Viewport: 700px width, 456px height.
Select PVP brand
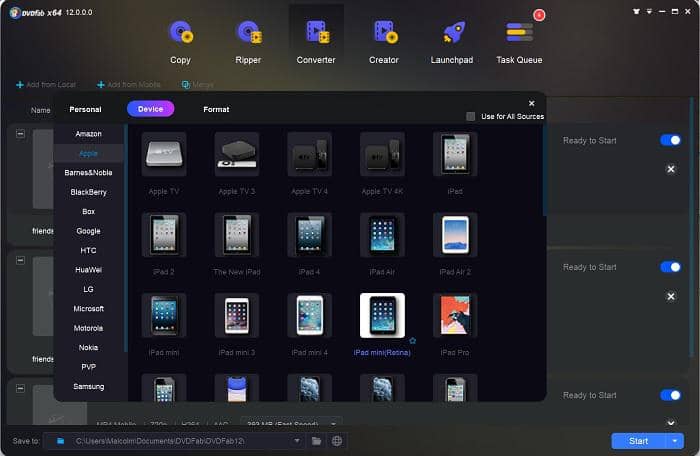tap(88, 367)
